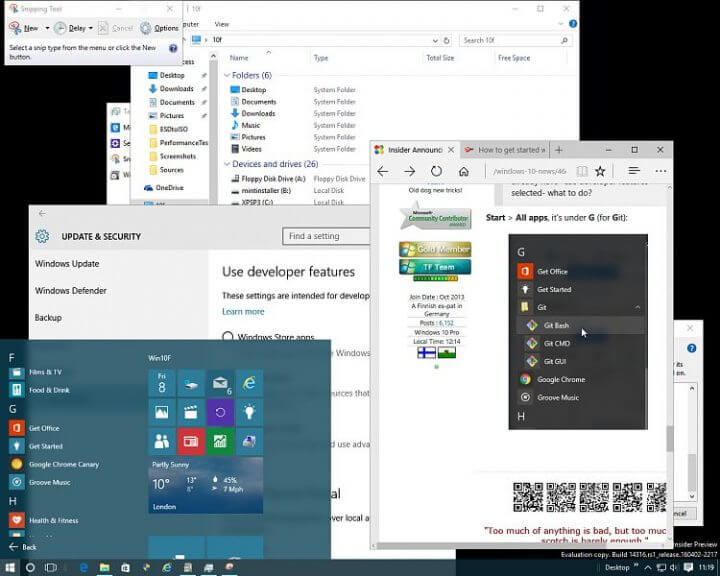Click the Windows Start button

click(10, 568)
